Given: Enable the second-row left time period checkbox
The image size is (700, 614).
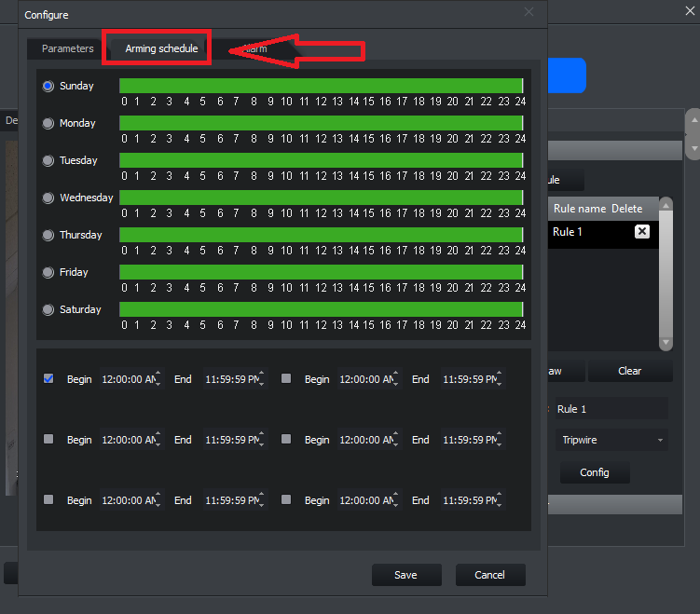Looking at the screenshot, I should pyautogui.click(x=48, y=439).
